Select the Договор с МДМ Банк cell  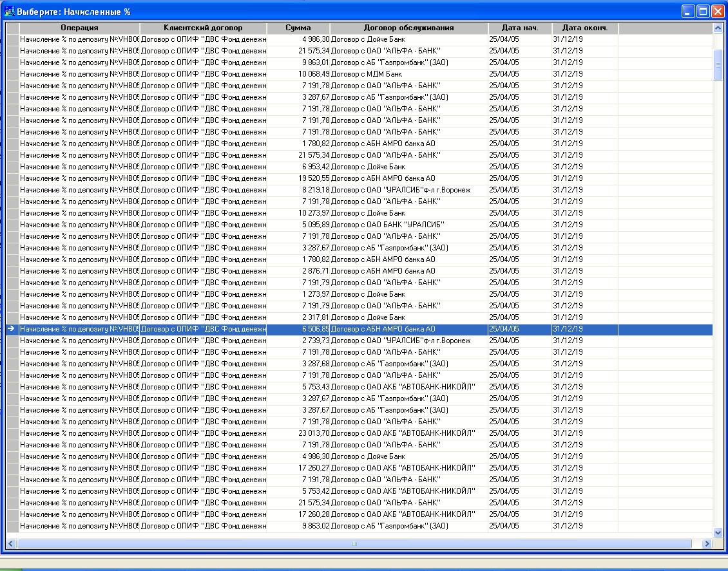pyautogui.click(x=409, y=74)
